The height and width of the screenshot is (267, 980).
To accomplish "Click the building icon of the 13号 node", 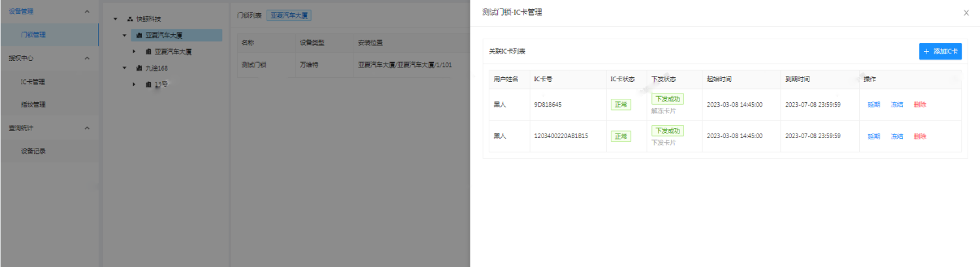I will pos(148,84).
